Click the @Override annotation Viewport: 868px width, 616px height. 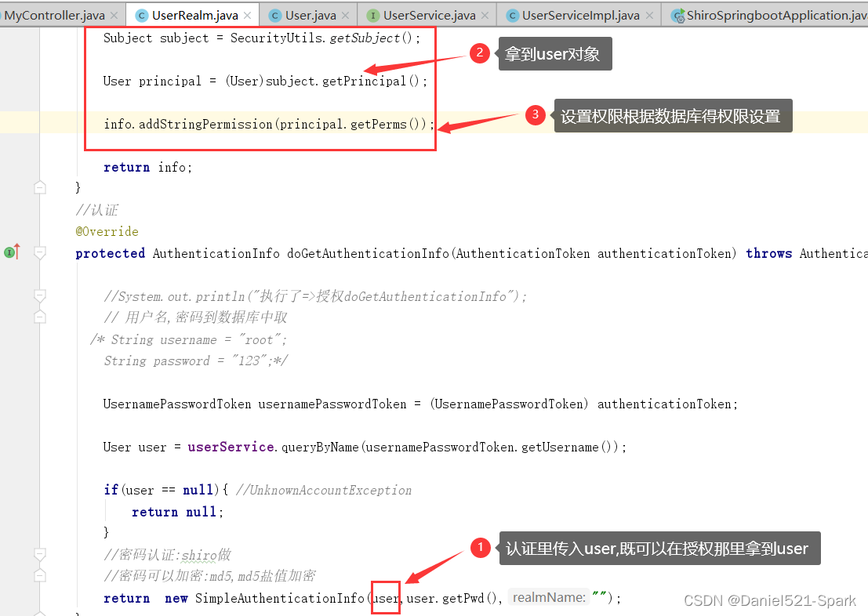107,231
